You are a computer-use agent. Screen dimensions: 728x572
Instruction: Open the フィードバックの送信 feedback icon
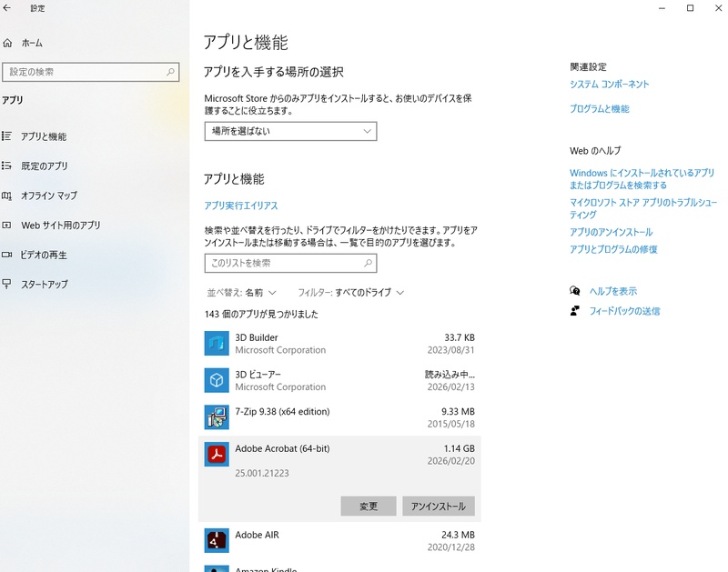click(x=574, y=312)
